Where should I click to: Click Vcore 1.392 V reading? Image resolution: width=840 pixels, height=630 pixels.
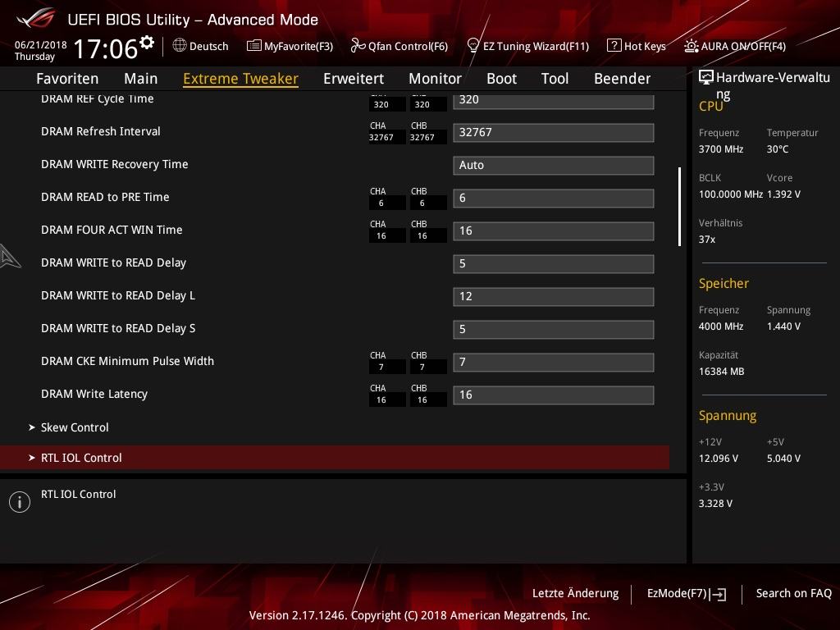coord(783,194)
